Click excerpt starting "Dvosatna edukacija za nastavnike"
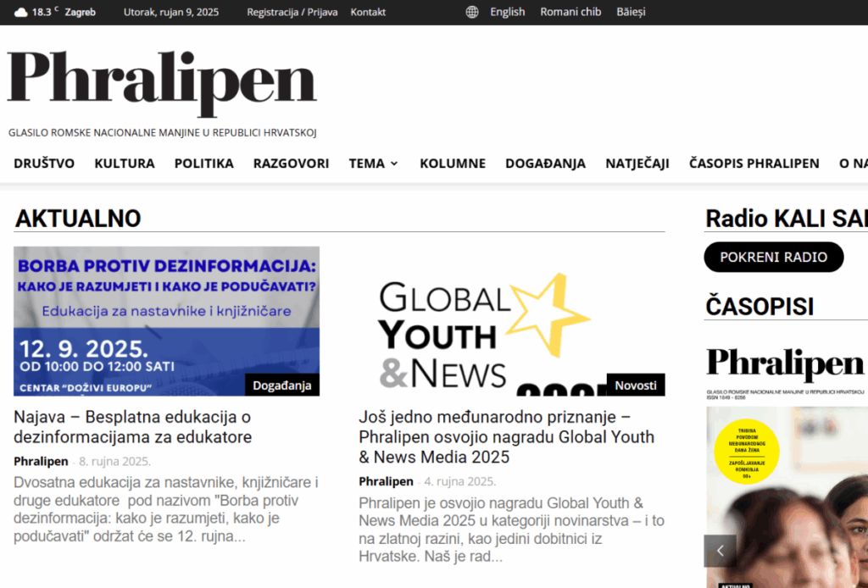868x588 pixels. 166,509
